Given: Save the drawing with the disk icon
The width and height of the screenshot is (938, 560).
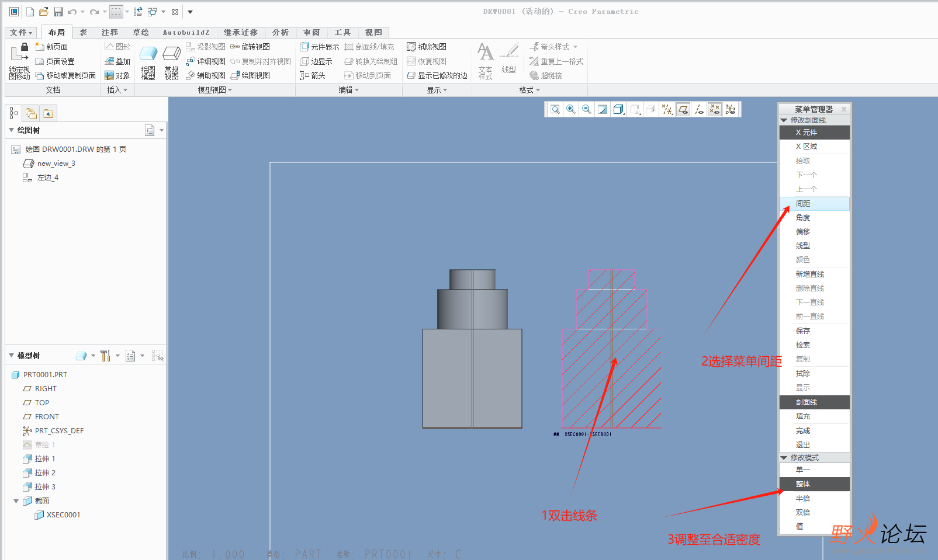Looking at the screenshot, I should (x=58, y=12).
